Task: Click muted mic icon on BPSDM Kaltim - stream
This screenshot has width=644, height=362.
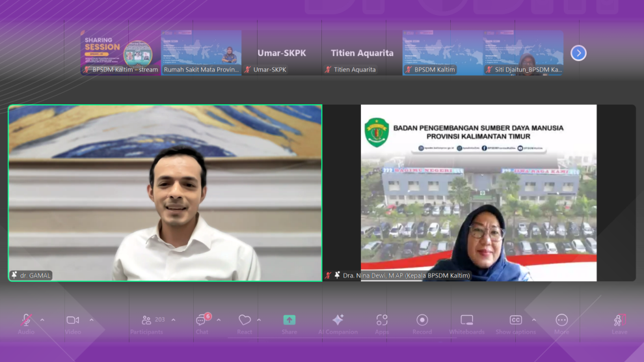Action: coord(87,70)
